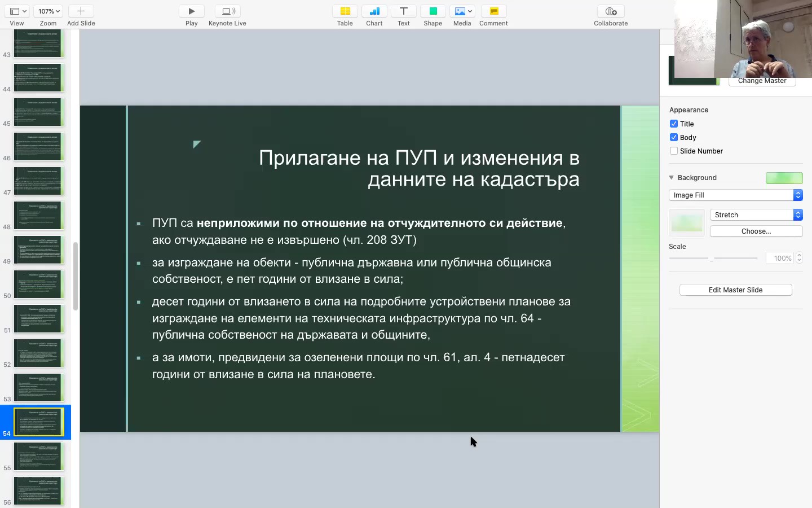This screenshot has height=508, width=812.
Task: Open the Zoom 107% menu
Action: pyautogui.click(x=48, y=11)
